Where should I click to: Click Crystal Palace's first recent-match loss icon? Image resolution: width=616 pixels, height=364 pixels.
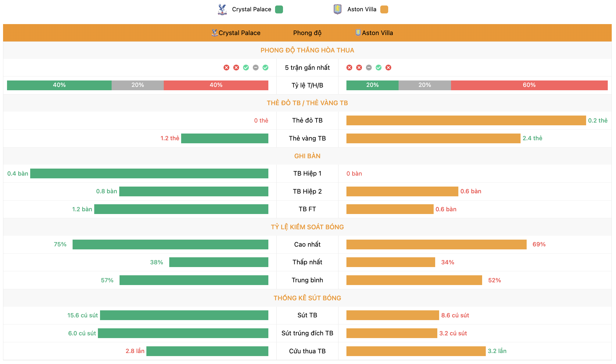coord(226,68)
